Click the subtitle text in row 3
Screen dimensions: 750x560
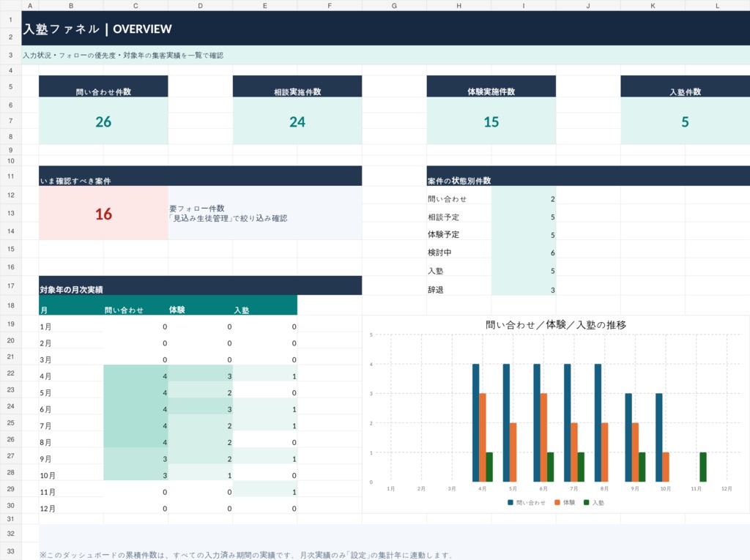click(x=123, y=56)
